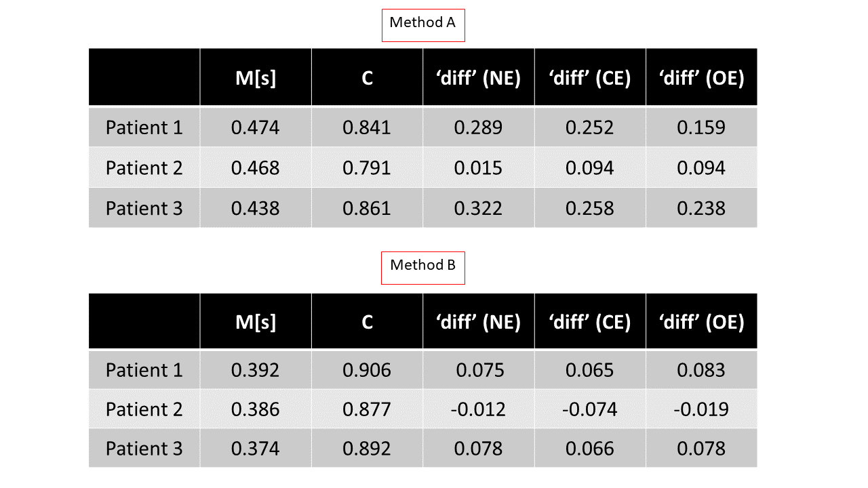This screenshot has height=488, width=868.
Task: Click Method A cell value 0.474
Action: pyautogui.click(x=256, y=127)
